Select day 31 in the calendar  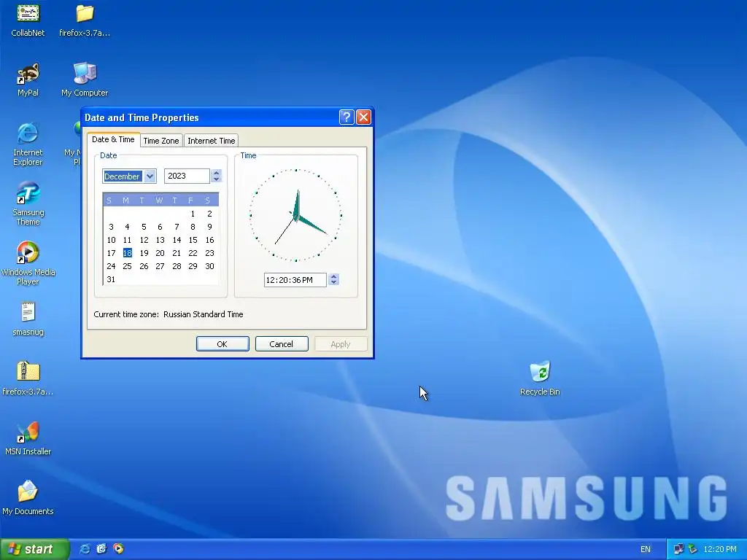coord(111,279)
